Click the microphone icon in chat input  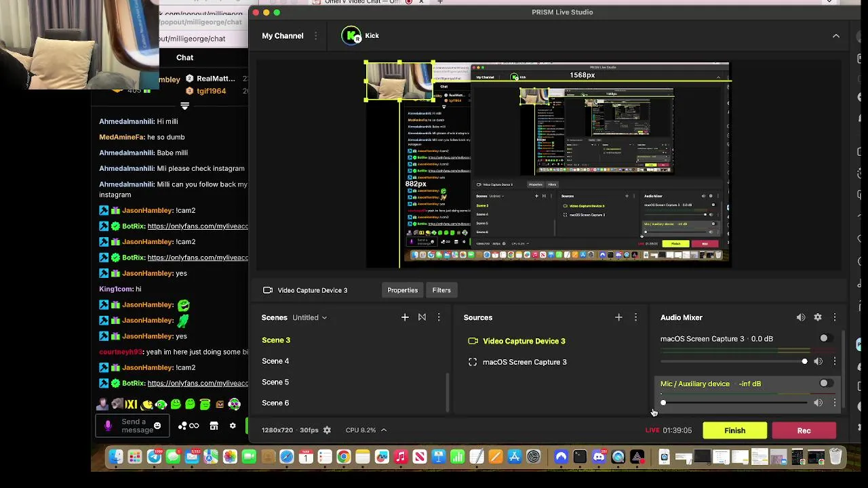click(x=108, y=426)
